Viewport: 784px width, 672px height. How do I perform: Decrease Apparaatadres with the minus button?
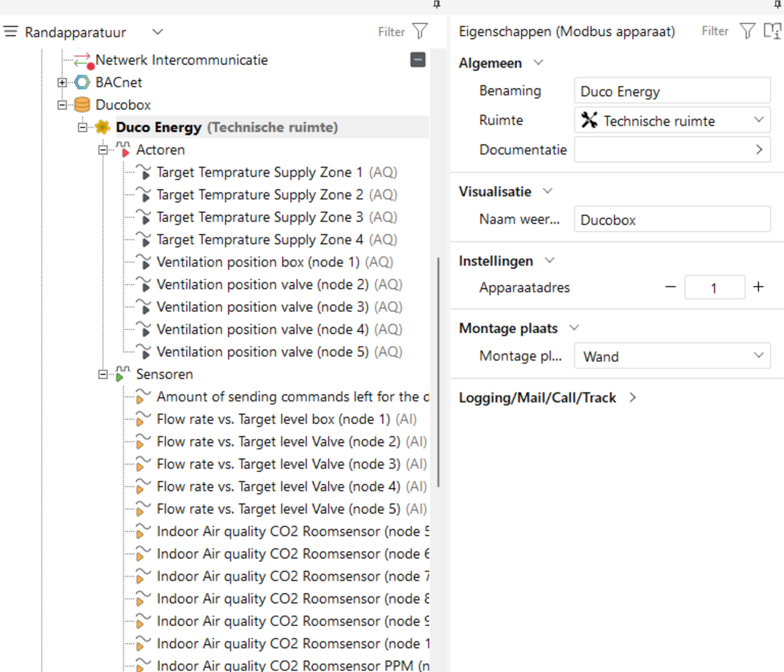[x=670, y=287]
